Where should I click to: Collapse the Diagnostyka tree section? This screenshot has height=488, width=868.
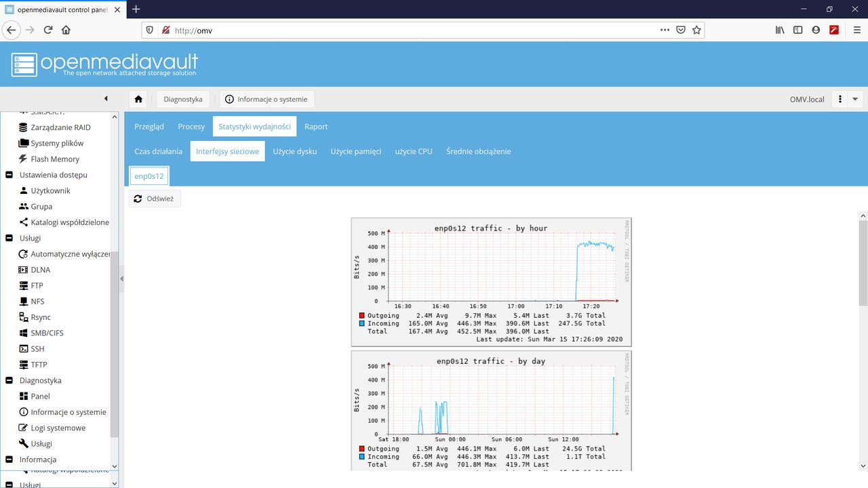9,380
